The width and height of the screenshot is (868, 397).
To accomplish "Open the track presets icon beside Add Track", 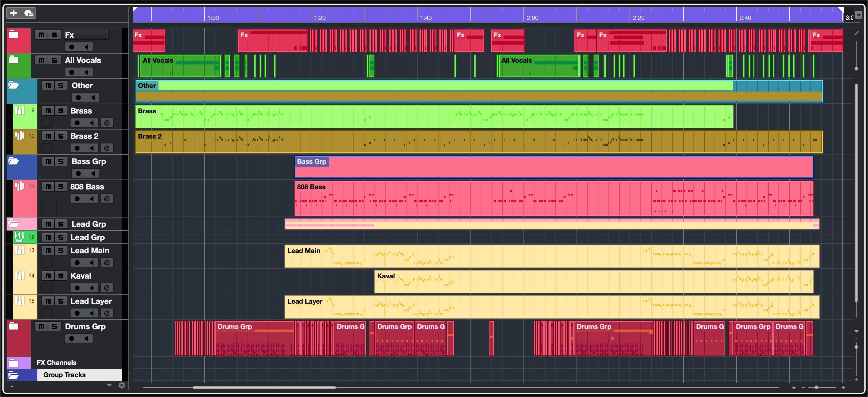I will pyautogui.click(x=29, y=13).
